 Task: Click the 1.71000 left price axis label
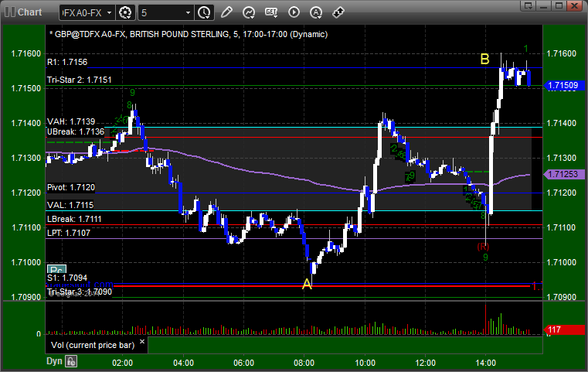pyautogui.click(x=25, y=262)
